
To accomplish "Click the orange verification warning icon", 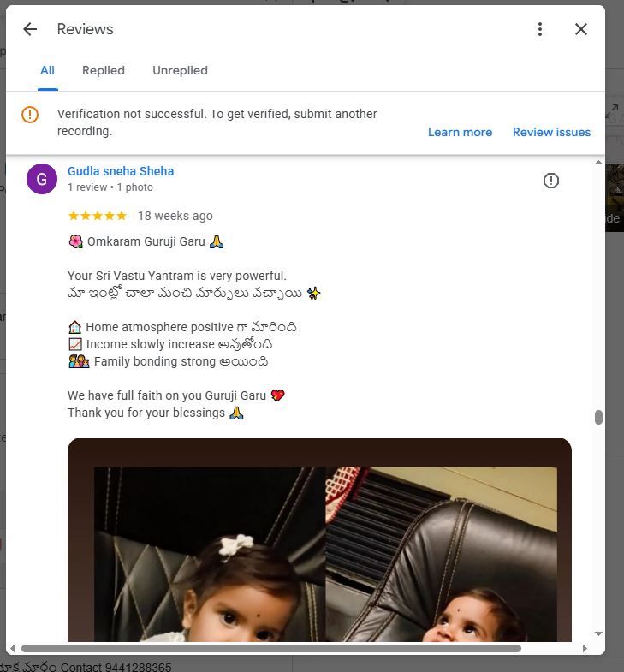I will click(x=30, y=115).
